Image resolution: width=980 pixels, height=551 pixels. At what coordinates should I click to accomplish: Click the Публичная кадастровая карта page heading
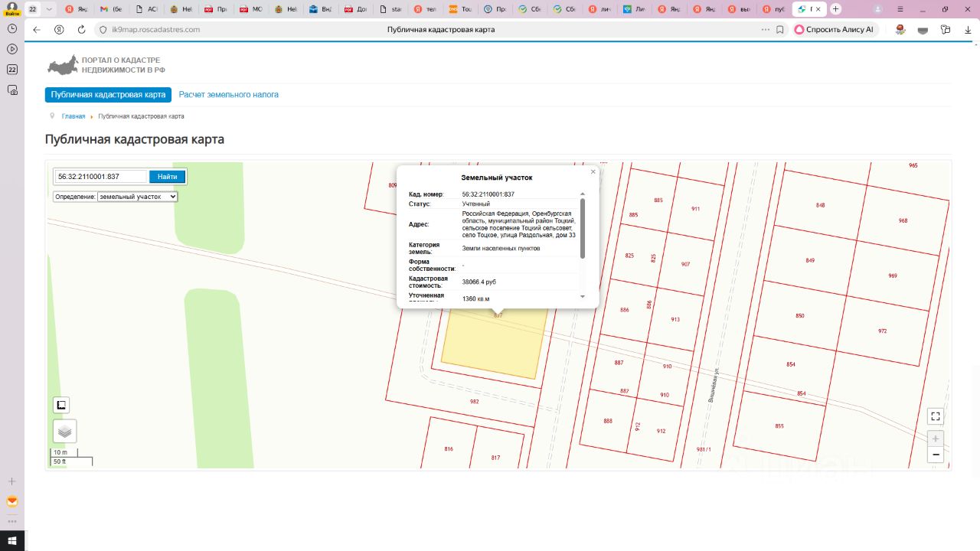tap(135, 139)
